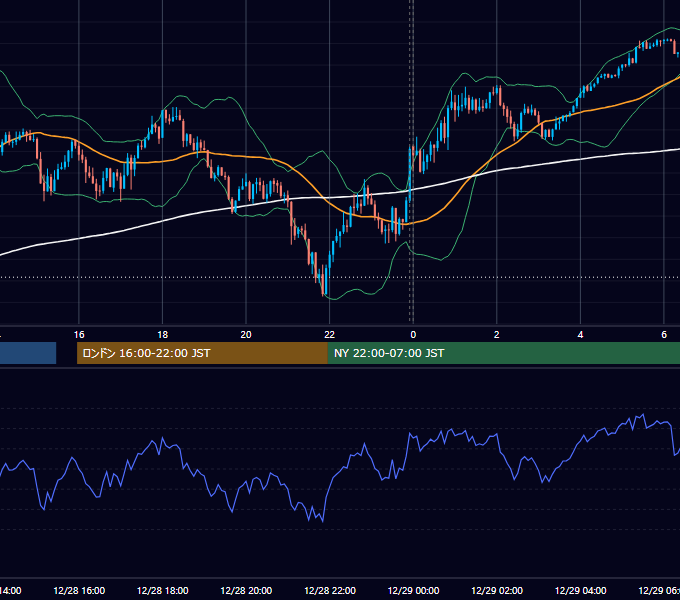The height and width of the screenshot is (600, 680).
Task: Click the blue session bar before ロンドン
Action: [x=28, y=353]
